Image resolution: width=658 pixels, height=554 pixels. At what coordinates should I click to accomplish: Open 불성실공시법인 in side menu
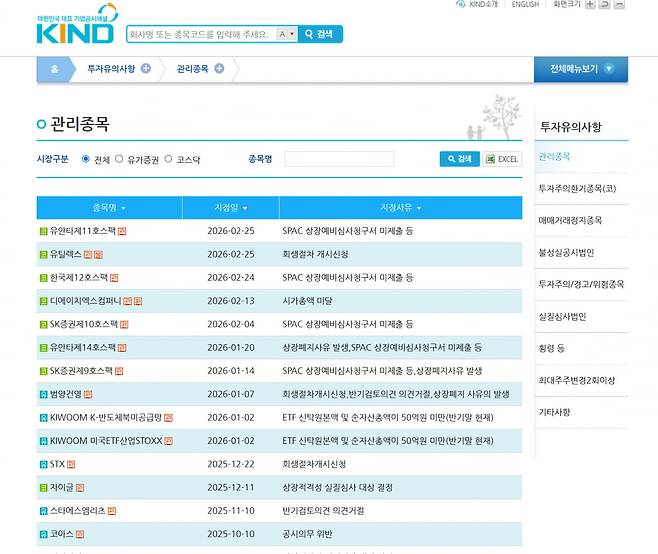(x=566, y=253)
